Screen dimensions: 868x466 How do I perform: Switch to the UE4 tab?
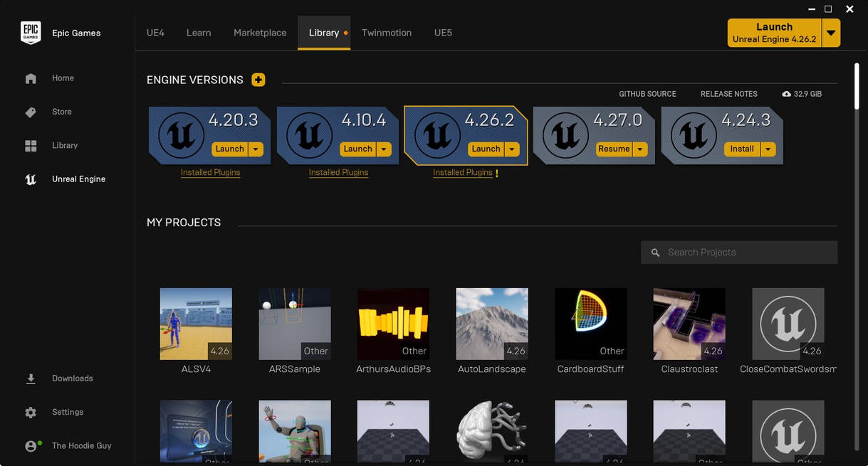pos(155,33)
